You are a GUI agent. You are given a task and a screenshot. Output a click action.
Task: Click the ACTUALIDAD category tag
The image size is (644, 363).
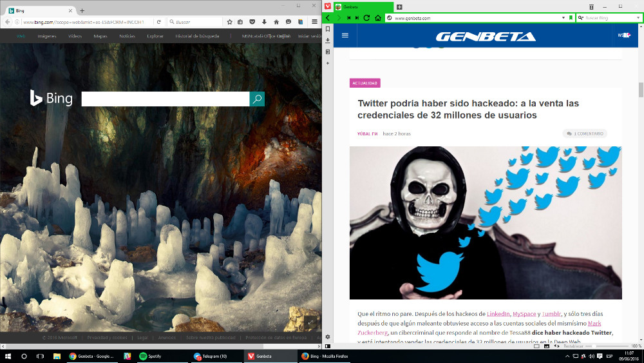(x=365, y=83)
